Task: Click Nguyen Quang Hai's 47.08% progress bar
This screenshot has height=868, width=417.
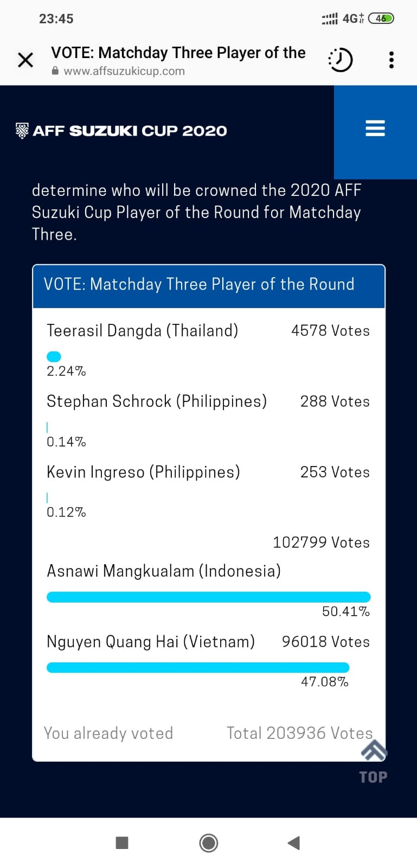Action: pyautogui.click(x=198, y=667)
